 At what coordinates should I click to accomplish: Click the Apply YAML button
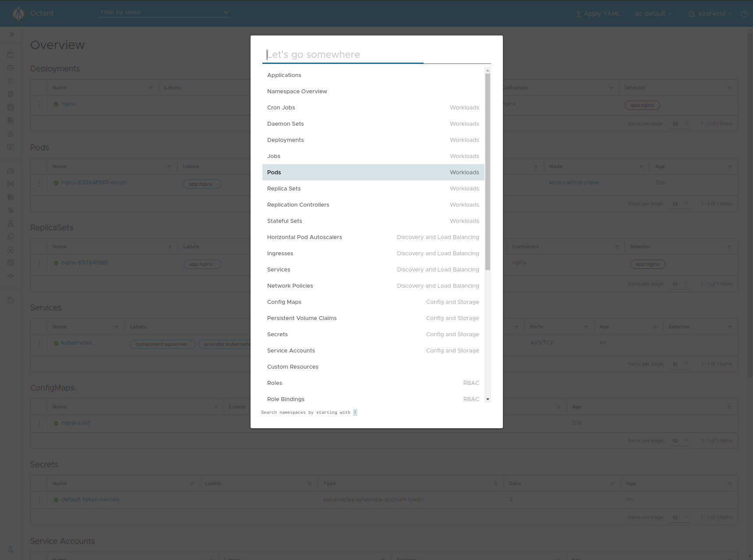point(597,14)
